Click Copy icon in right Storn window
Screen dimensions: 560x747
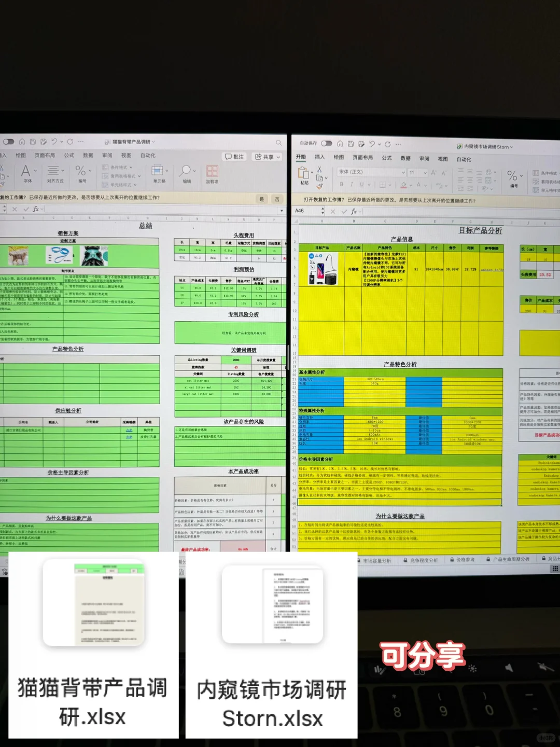tap(319, 178)
